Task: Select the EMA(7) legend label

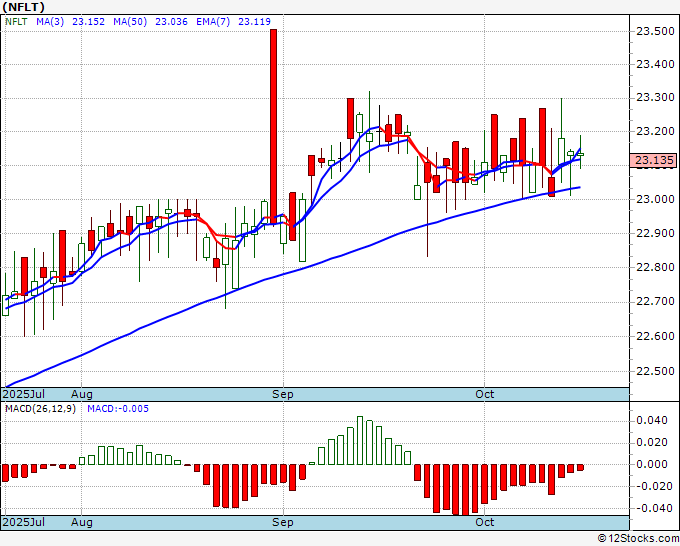Action: point(213,22)
